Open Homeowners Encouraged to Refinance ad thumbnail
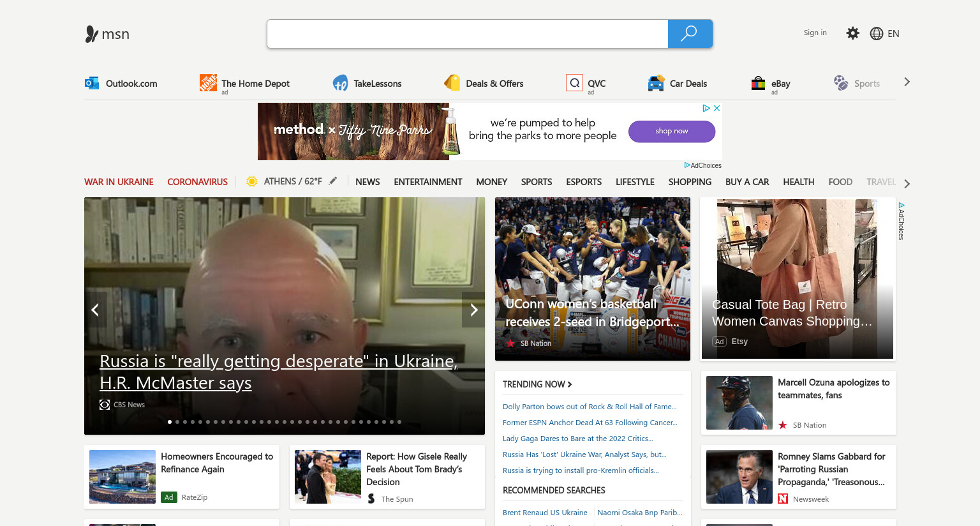This screenshot has height=526, width=980. (122, 477)
